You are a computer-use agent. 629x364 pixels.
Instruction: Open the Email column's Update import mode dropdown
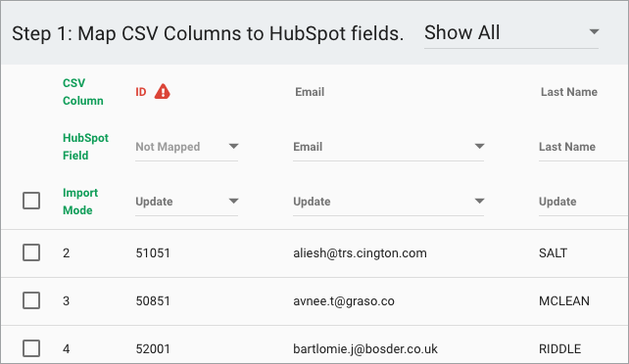pyautogui.click(x=388, y=202)
